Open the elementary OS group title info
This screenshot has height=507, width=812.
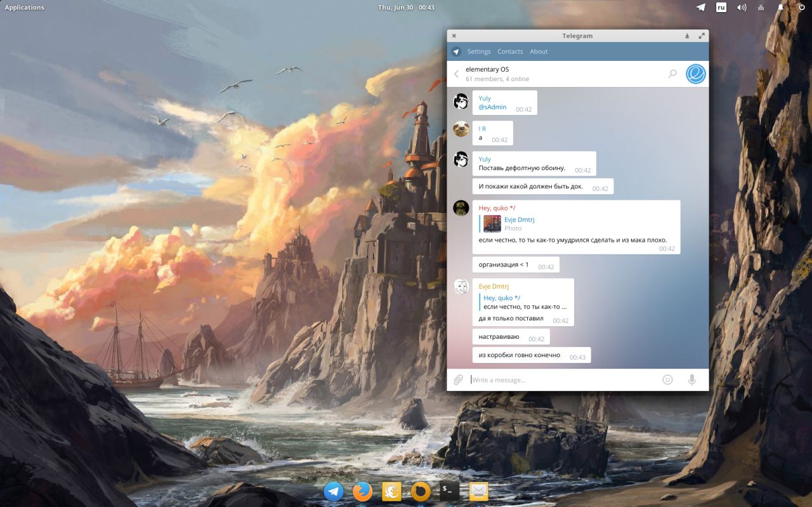click(x=487, y=69)
